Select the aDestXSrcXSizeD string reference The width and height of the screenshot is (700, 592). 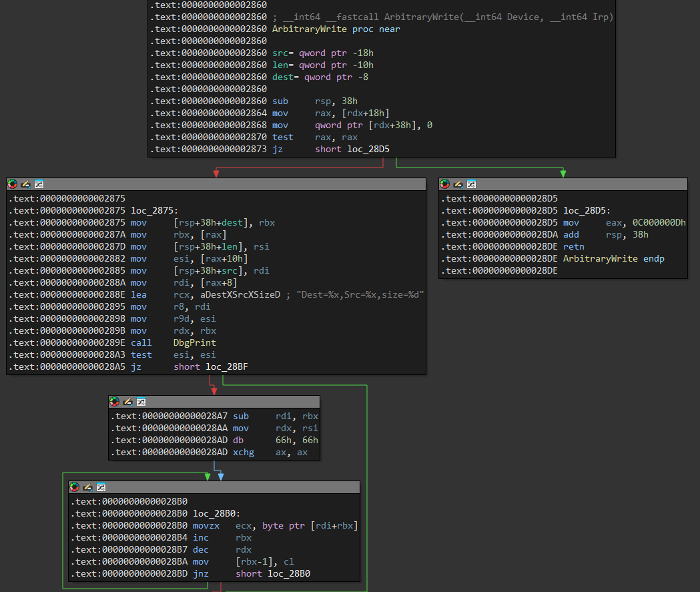[x=240, y=295]
